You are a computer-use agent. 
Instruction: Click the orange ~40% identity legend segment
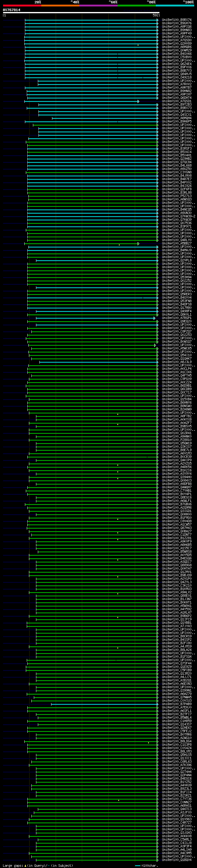60,6
